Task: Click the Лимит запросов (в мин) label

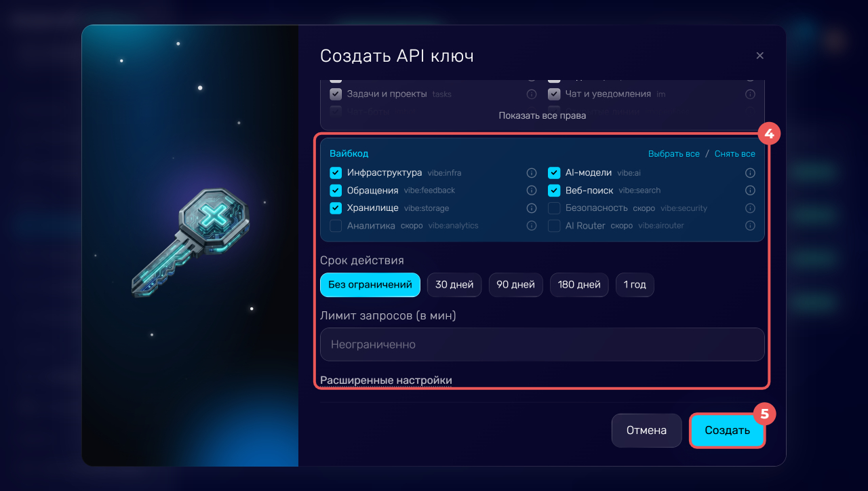Action: 388,315
